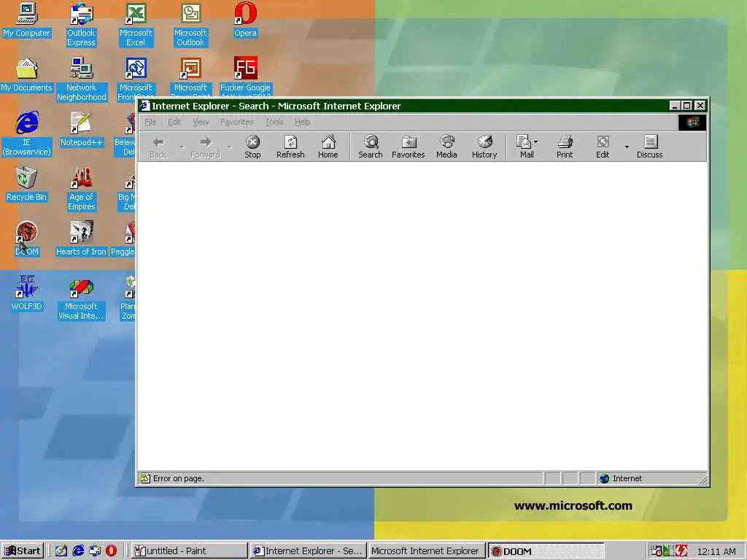Click Show Desktop in Quick Launch
The image size is (747, 560).
(x=61, y=551)
